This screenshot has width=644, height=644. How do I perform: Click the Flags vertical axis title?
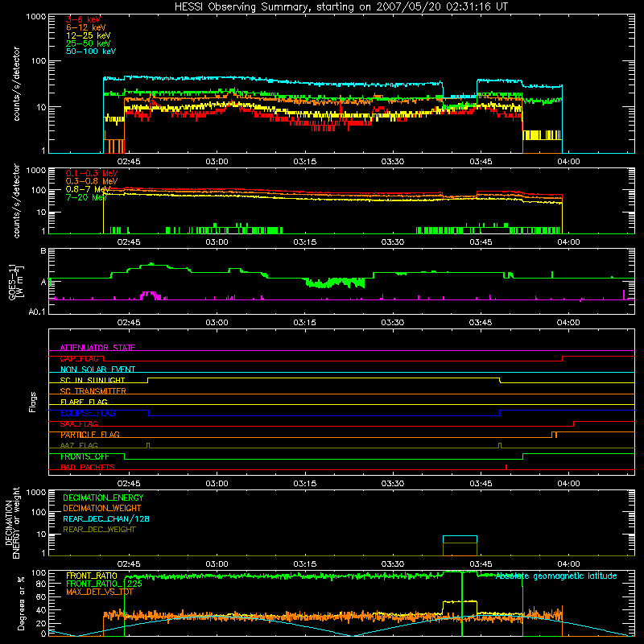click(x=33, y=402)
